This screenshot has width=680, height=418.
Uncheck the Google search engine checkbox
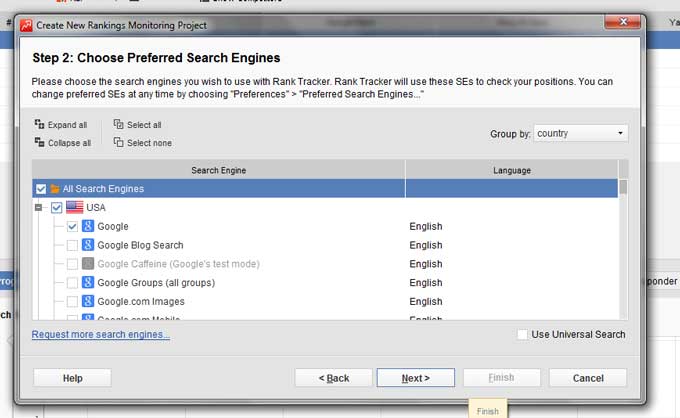click(x=72, y=227)
